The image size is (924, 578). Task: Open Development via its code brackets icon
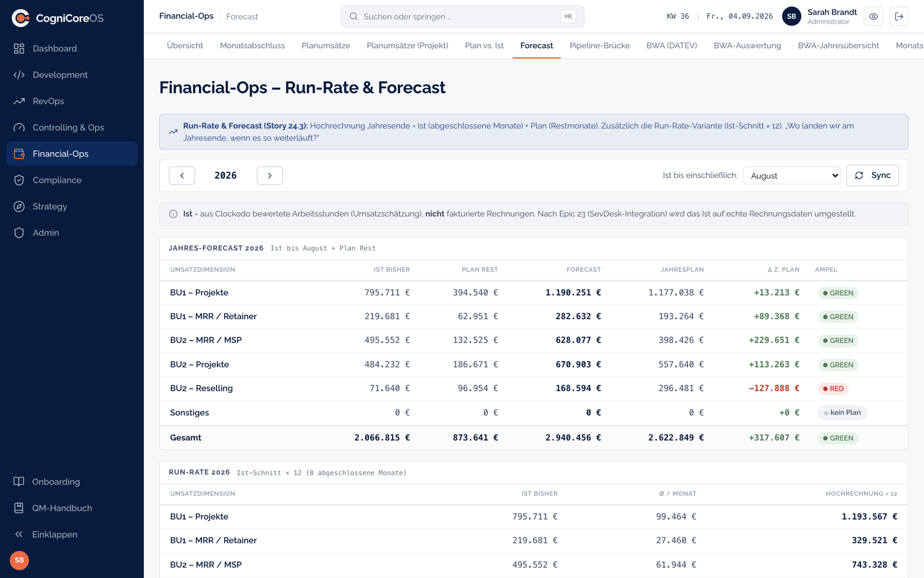[x=19, y=75]
